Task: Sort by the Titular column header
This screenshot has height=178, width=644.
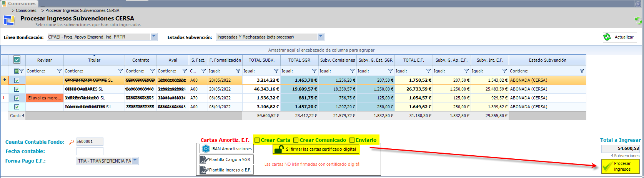Action: [94, 60]
